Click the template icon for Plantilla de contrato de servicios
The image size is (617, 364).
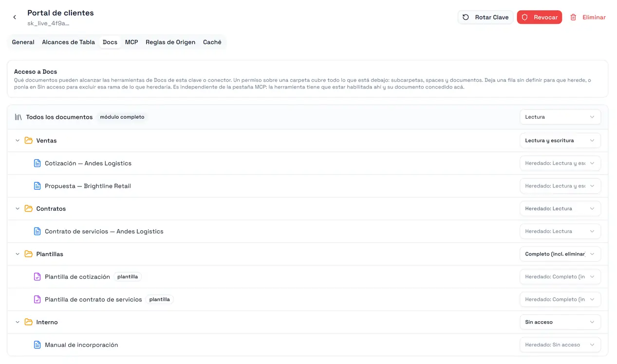[x=37, y=300]
